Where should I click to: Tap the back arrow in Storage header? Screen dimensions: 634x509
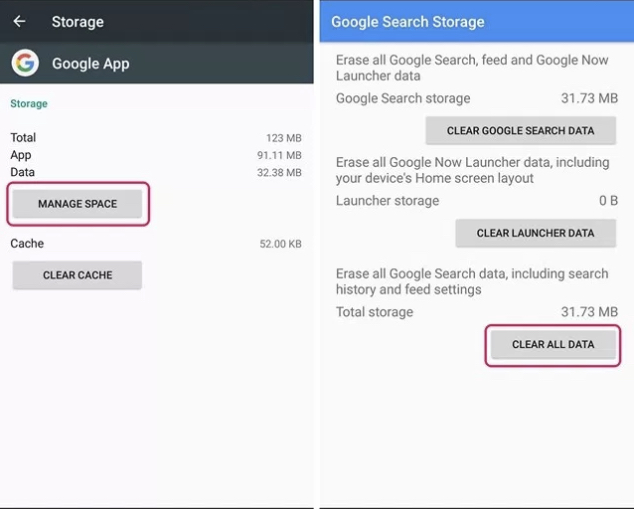pyautogui.click(x=20, y=21)
